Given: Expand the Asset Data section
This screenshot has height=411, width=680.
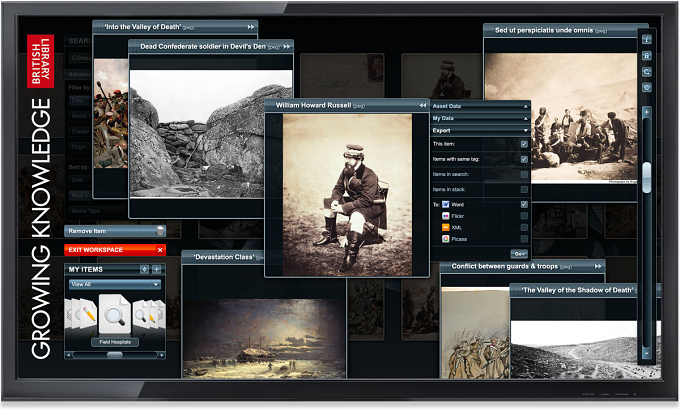Looking at the screenshot, I should [x=480, y=106].
